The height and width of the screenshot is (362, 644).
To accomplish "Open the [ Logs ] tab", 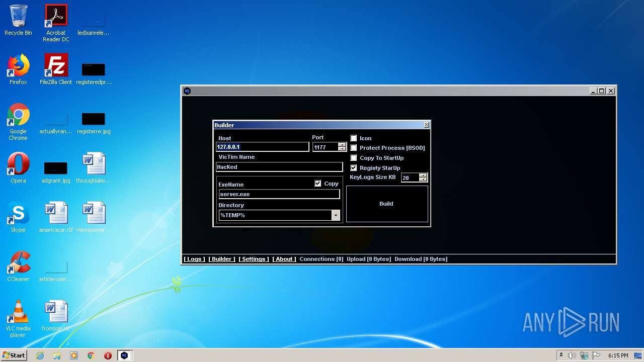I will click(x=194, y=259).
